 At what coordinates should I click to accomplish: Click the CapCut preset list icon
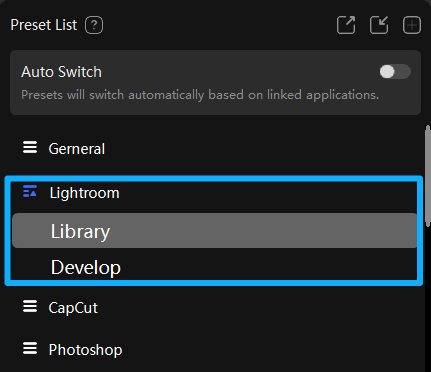coord(30,306)
